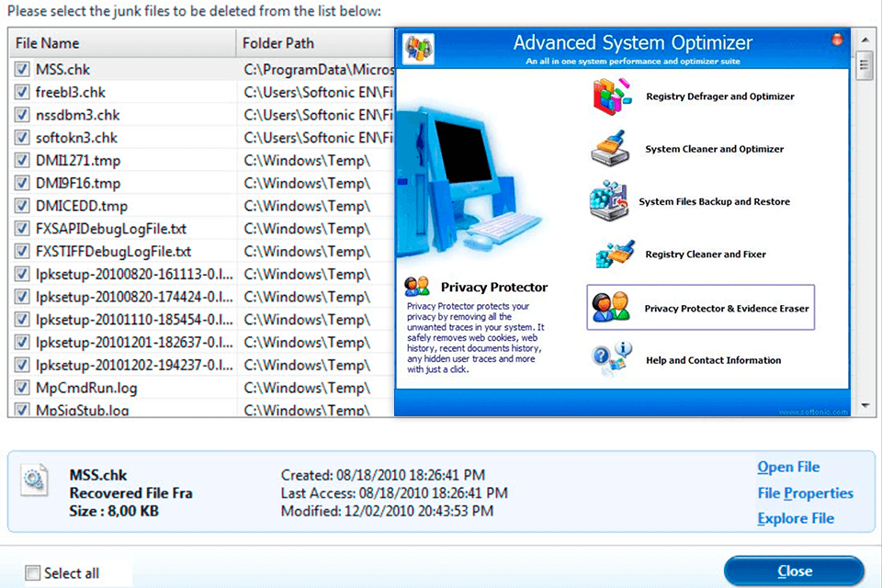882x588 pixels.
Task: Uncheck the MSS.chk checkbox
Action: tap(22, 69)
